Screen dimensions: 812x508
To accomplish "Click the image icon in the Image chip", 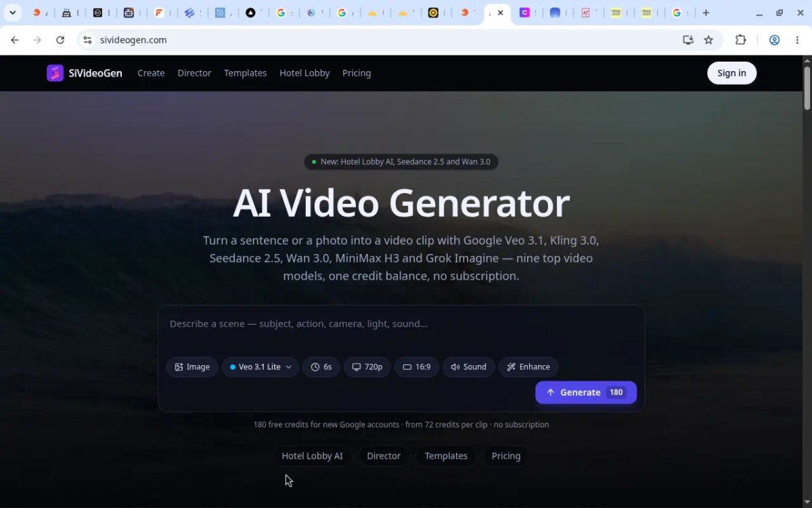I will pos(179,367).
